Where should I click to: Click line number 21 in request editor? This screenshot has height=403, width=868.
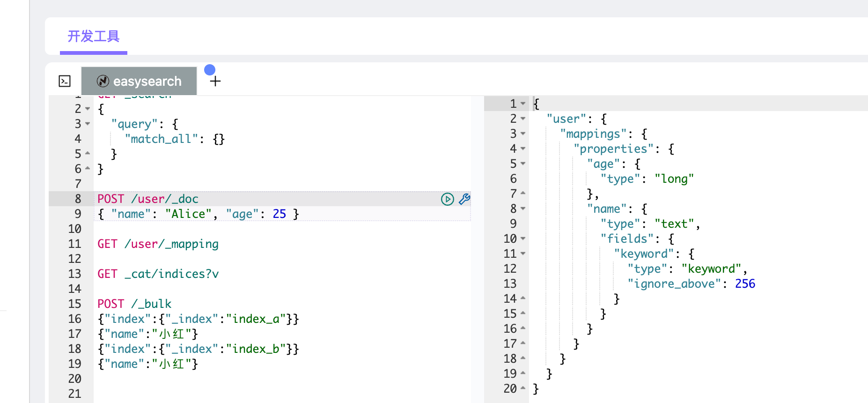tap(75, 394)
